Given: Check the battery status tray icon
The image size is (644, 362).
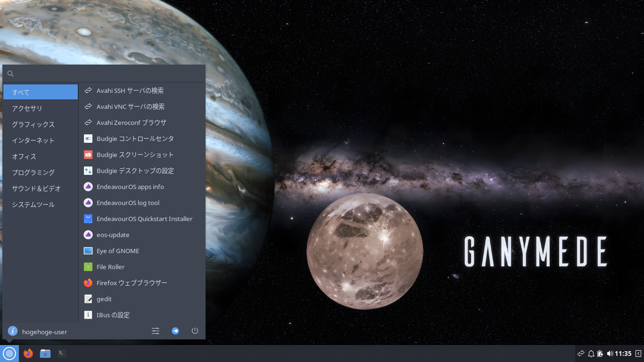Looking at the screenshot, I should click(600, 354).
